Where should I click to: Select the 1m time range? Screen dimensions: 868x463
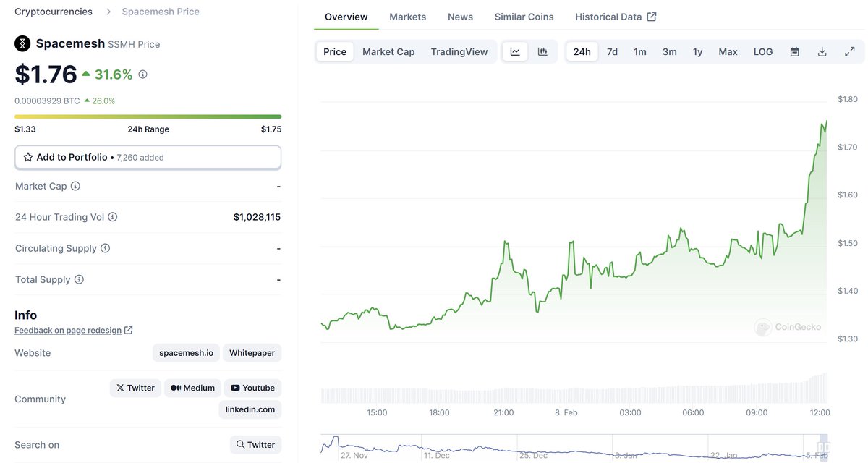[640, 51]
